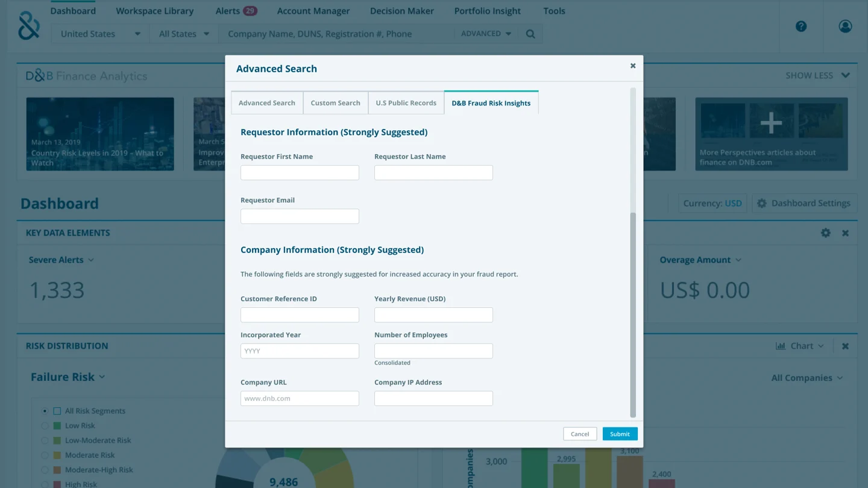Click the Advanced Search dialog scrollbar
The width and height of the screenshot is (868, 488).
coord(633,314)
